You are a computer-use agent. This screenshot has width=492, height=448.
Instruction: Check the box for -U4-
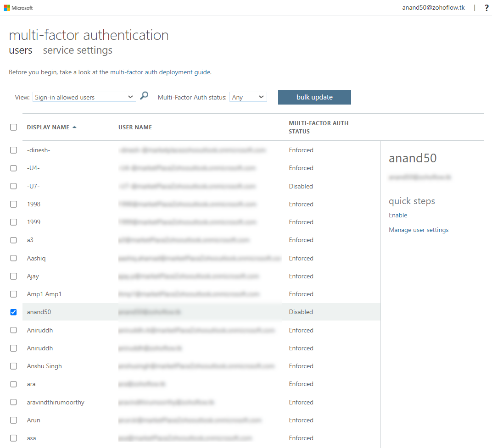tap(13, 168)
